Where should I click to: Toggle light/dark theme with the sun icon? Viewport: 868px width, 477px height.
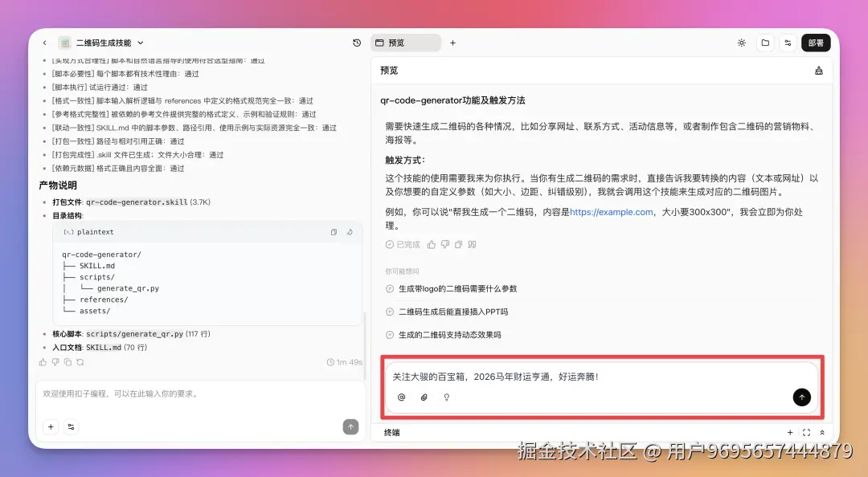tap(741, 43)
